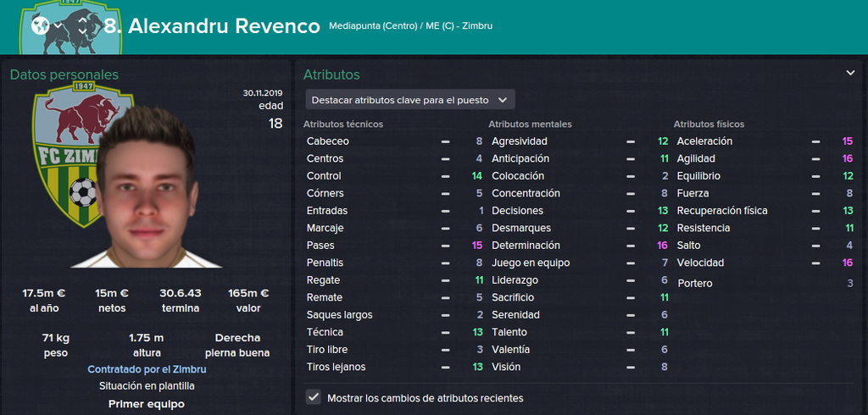Viewport: 868px width, 415px height.
Task: Open the dropdown arrow beside the globe
Action: [57, 26]
